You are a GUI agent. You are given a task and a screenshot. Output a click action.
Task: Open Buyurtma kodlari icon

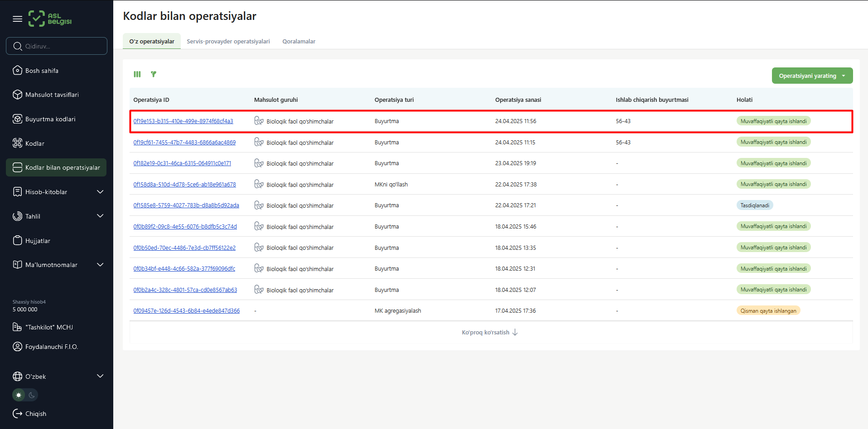17,119
